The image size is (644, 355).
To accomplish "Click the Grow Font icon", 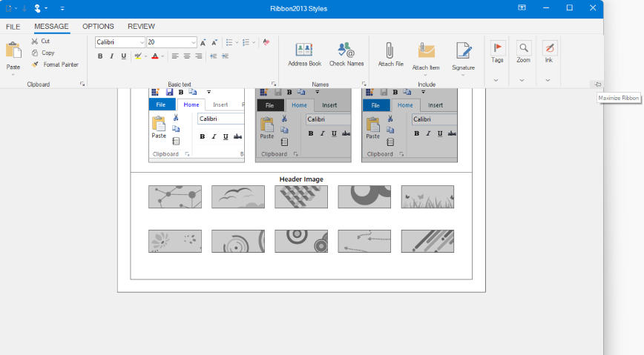I will click(x=203, y=42).
